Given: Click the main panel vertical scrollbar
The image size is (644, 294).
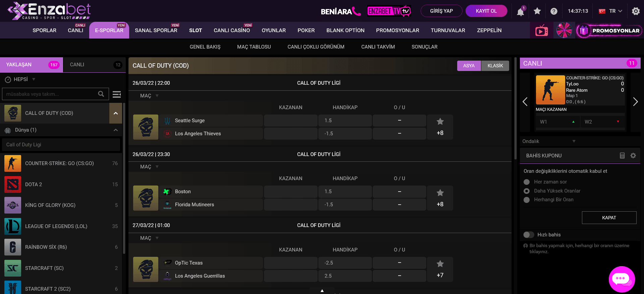Looking at the screenshot, I should tap(516, 108).
